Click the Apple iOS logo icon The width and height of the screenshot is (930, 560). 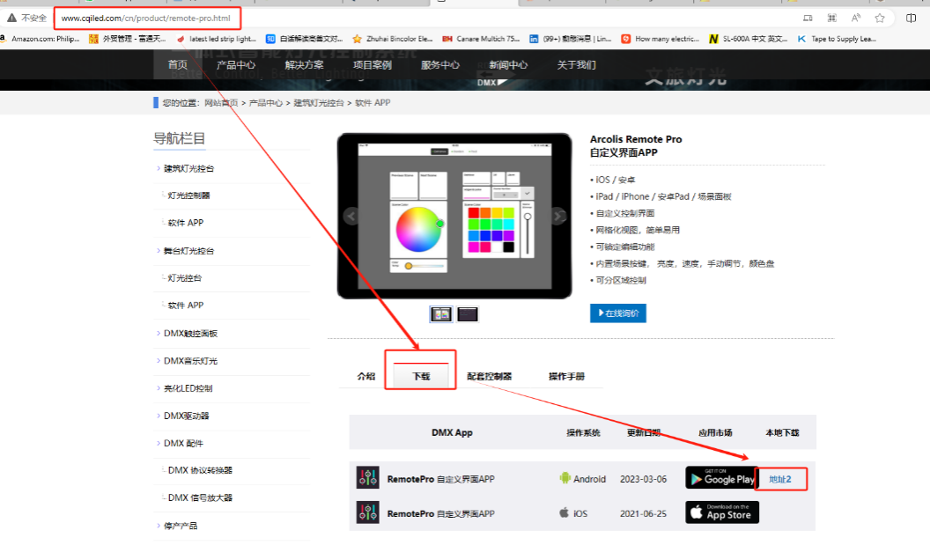coord(564,512)
